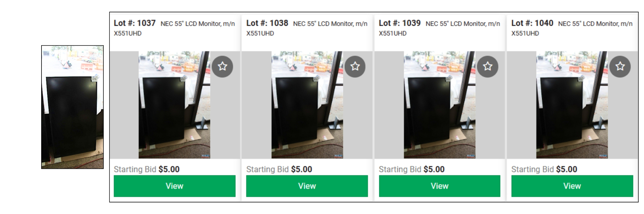This screenshot has width=644, height=214.
Task: Select Starting Bid $5.00 under Lot 1040
Action: click(544, 169)
